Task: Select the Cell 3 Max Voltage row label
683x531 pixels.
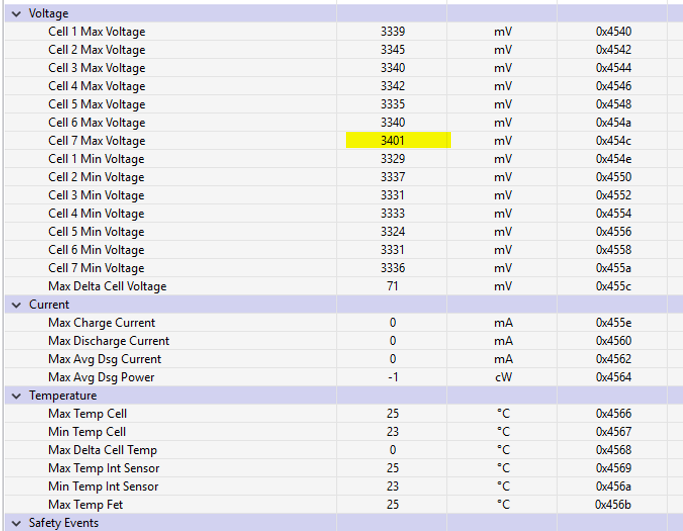Action: coord(97,68)
